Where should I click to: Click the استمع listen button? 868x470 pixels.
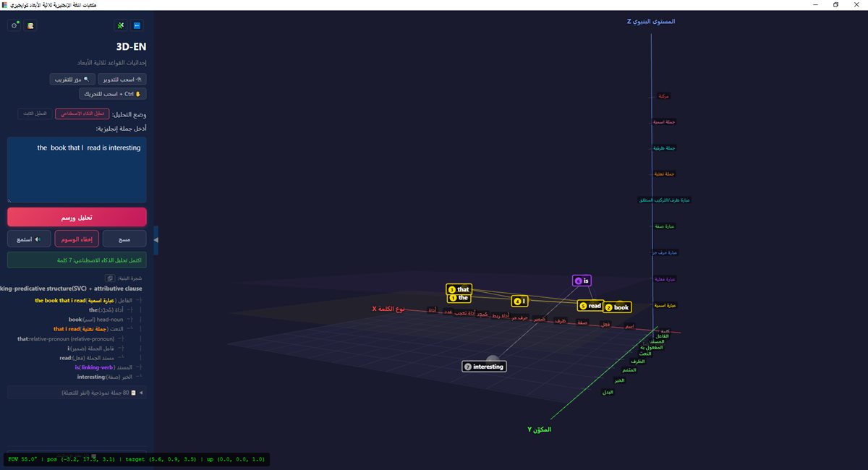tap(29, 239)
